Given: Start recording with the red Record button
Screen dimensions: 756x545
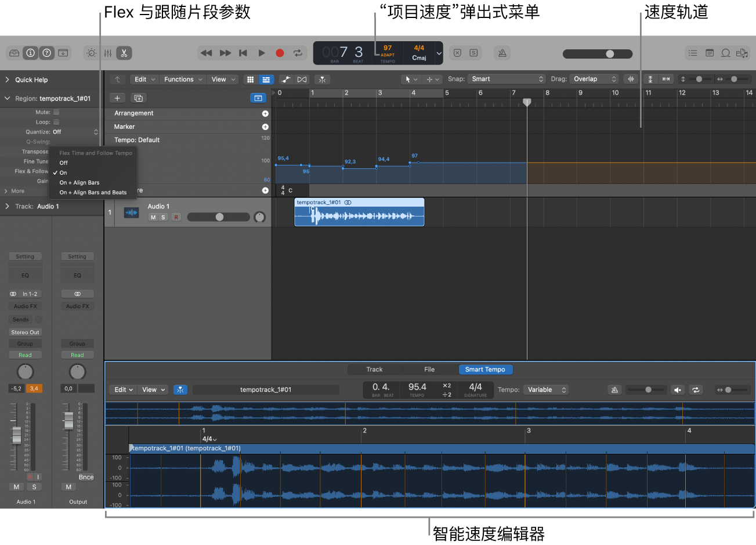Looking at the screenshot, I should click(280, 53).
